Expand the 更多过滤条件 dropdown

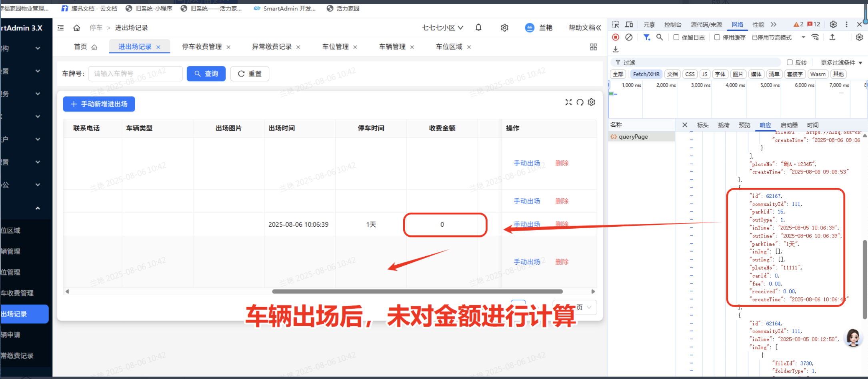(x=841, y=62)
